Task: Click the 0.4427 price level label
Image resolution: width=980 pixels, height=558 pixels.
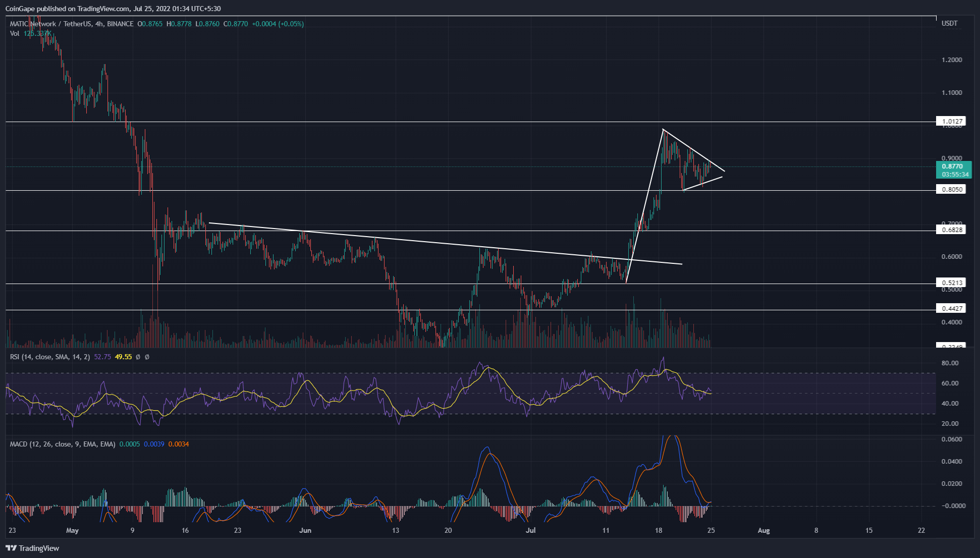Action: (953, 308)
